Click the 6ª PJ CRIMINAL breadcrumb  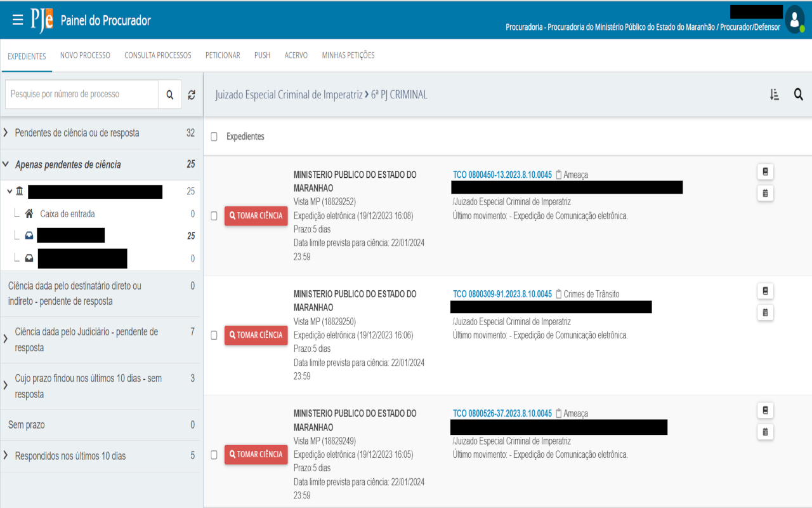click(x=400, y=95)
